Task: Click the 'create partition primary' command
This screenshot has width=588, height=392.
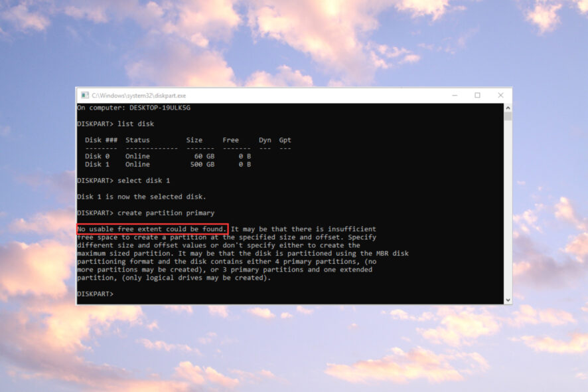Action: coord(166,213)
